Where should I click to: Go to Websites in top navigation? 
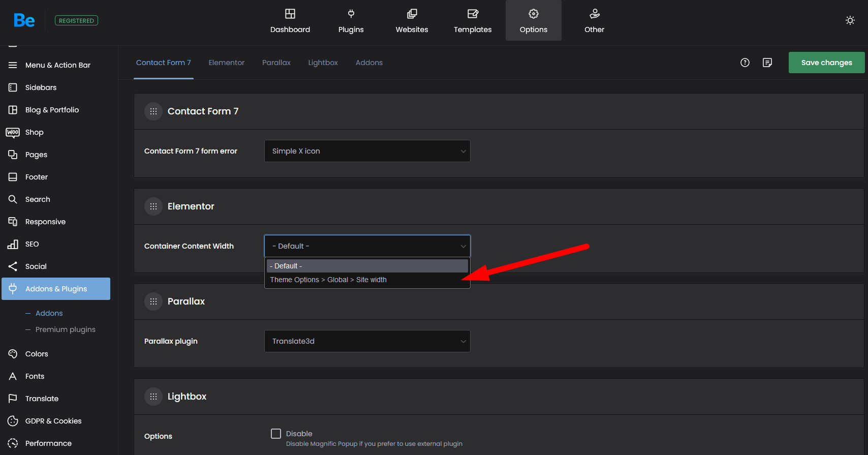412,21
